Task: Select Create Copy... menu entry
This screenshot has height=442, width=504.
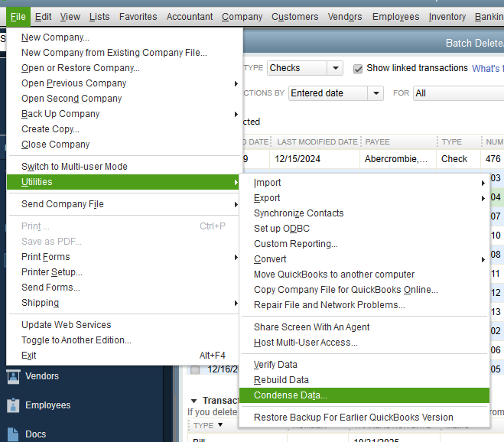Action: 124,129
